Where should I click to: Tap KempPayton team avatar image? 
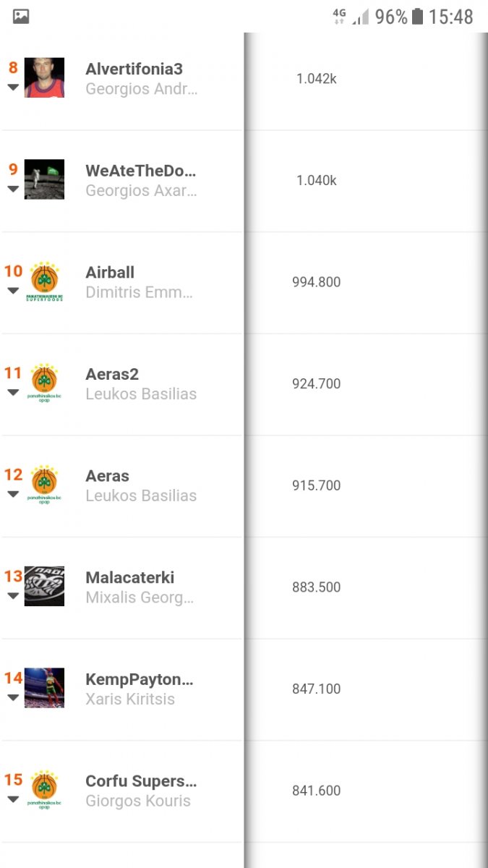(x=44, y=688)
